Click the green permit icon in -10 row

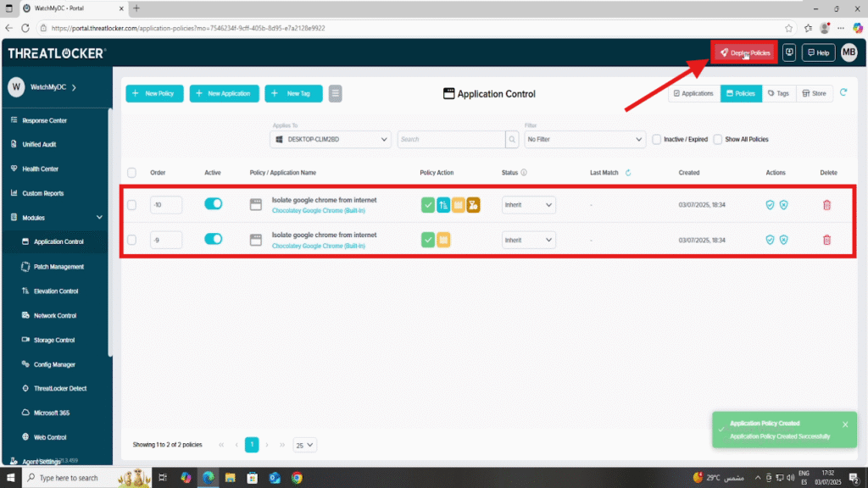[428, 205]
